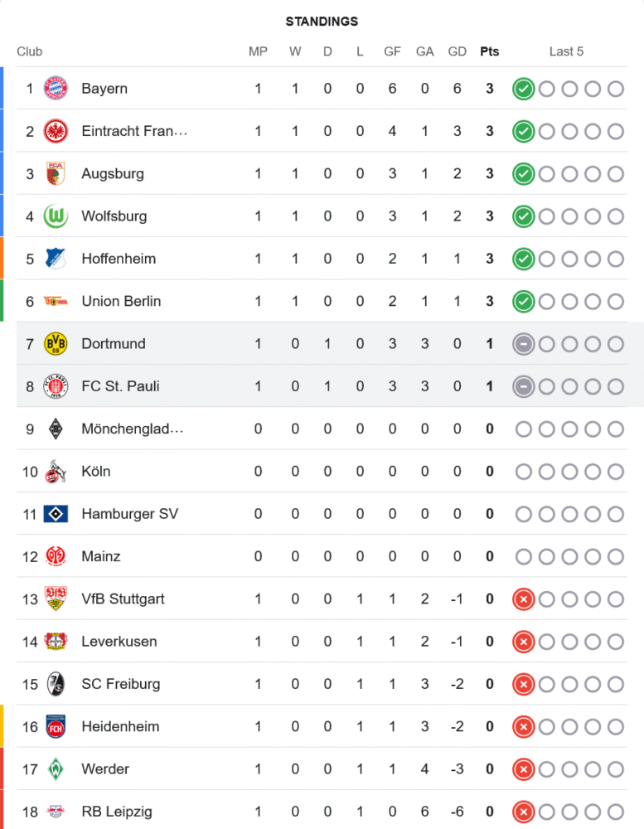644x829 pixels.
Task: Click the Wolfsburg green logo icon
Action: [x=56, y=216]
